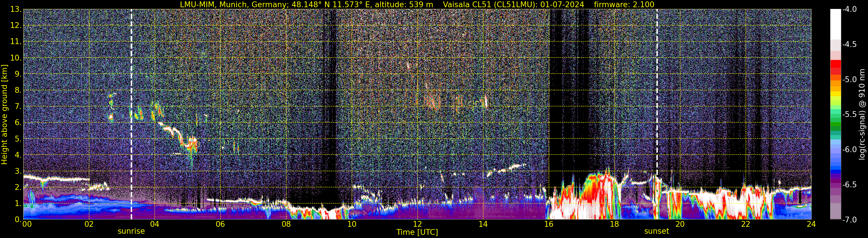Click the '7.' height tick label
This screenshot has height=238, width=868.
coord(18,107)
